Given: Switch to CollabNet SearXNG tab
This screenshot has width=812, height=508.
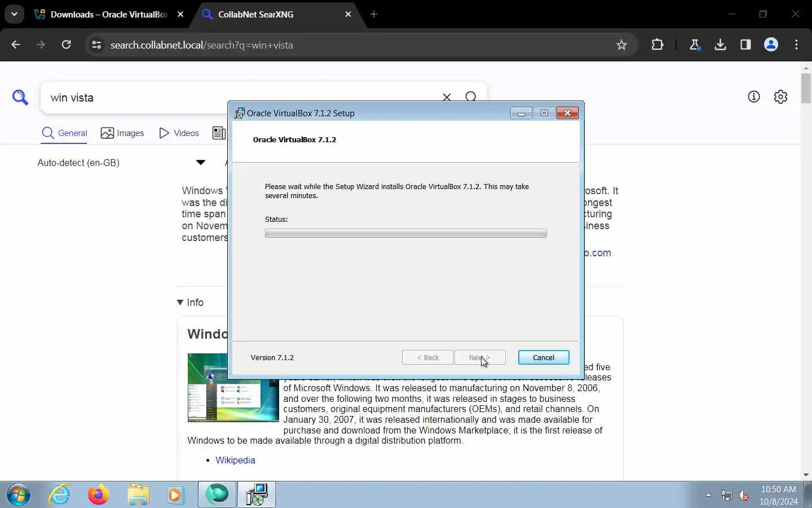Looking at the screenshot, I should click(276, 15).
